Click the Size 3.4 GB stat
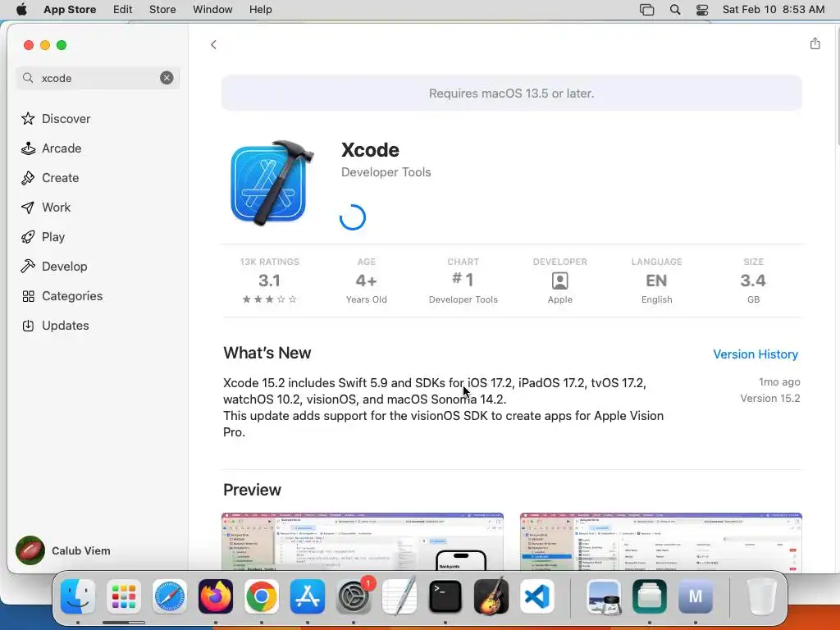The width and height of the screenshot is (840, 630). tap(753, 281)
